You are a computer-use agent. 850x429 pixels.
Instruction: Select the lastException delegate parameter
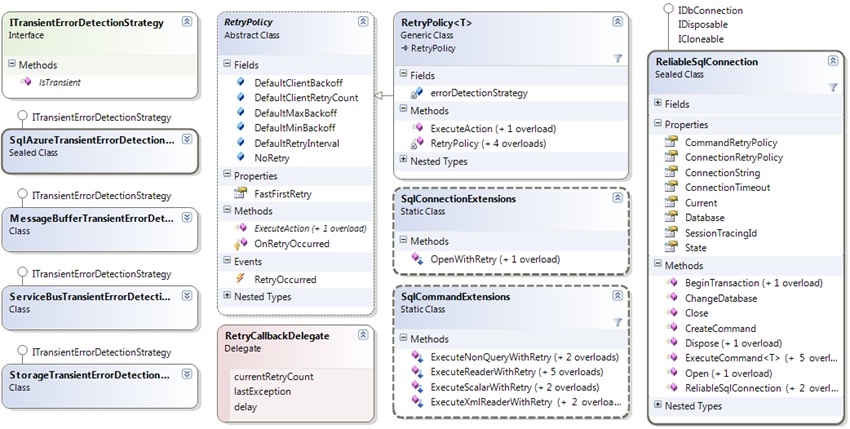(x=262, y=391)
